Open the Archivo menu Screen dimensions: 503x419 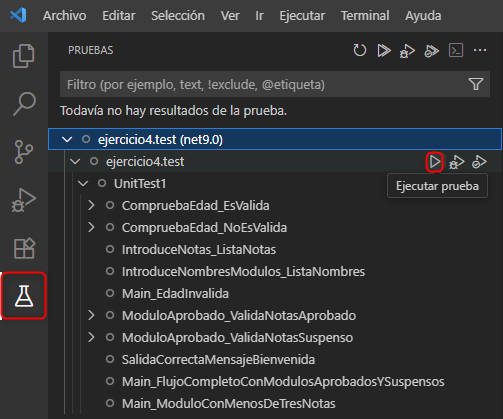(x=64, y=16)
